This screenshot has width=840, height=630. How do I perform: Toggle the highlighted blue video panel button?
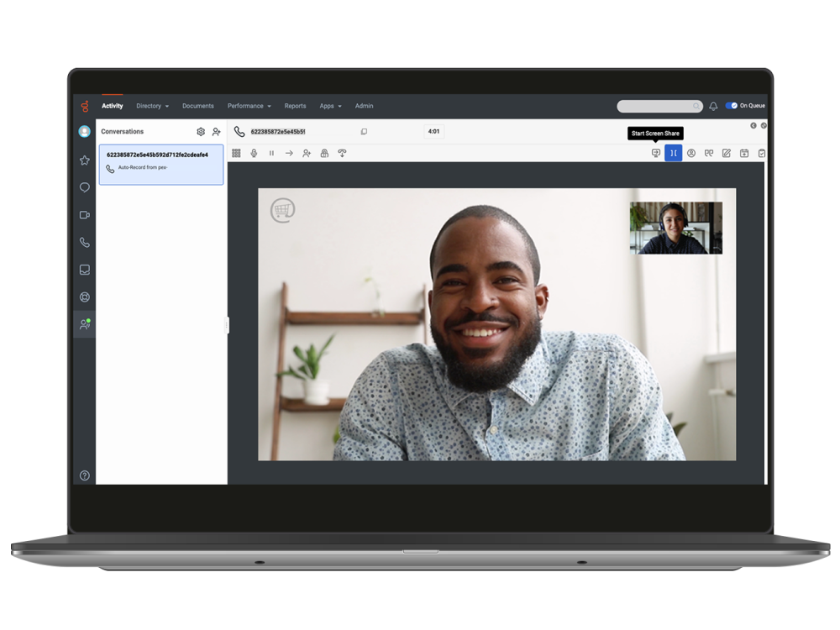673,154
